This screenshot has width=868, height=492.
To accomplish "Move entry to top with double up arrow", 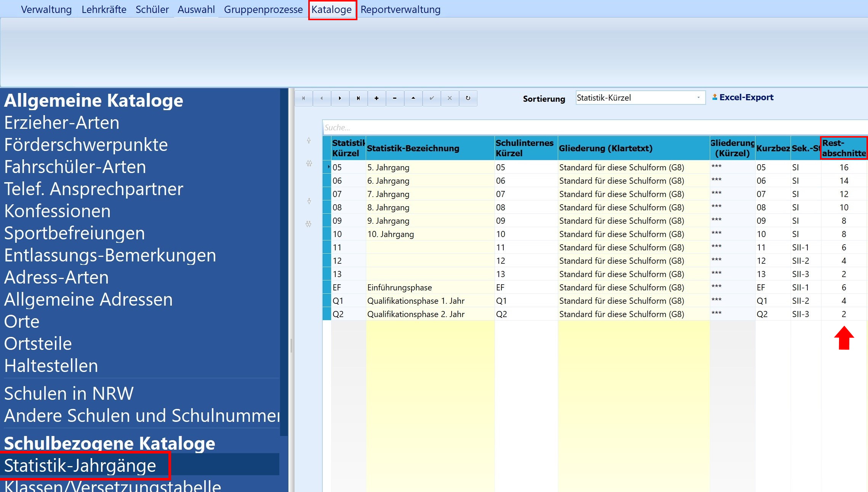I will [x=309, y=163].
